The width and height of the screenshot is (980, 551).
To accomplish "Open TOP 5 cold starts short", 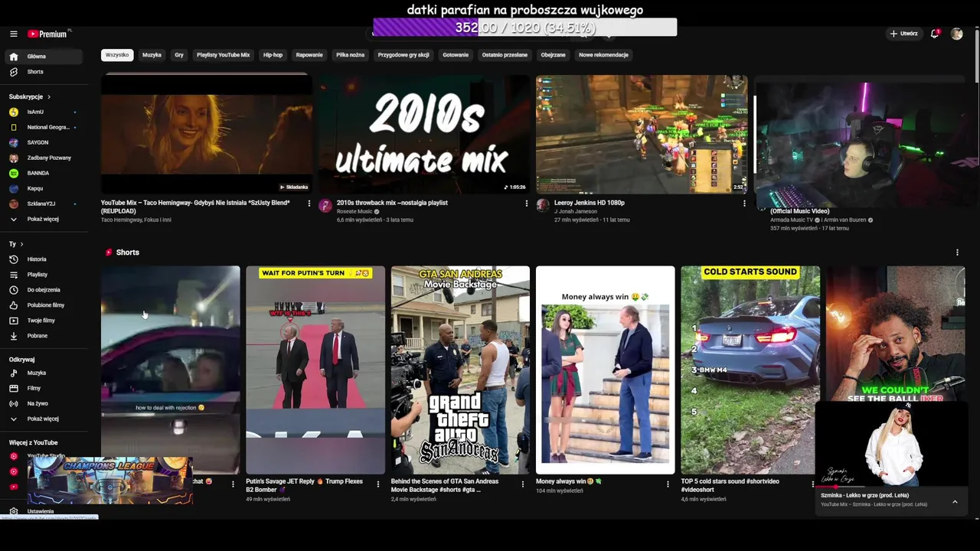I will 750,370.
